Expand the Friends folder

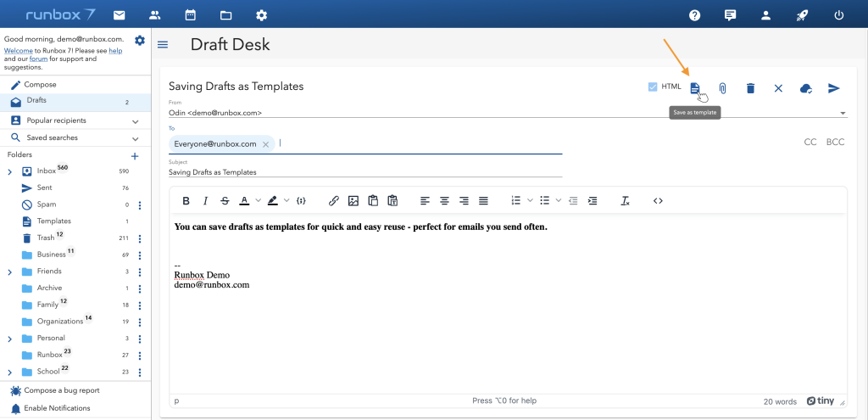(x=10, y=272)
